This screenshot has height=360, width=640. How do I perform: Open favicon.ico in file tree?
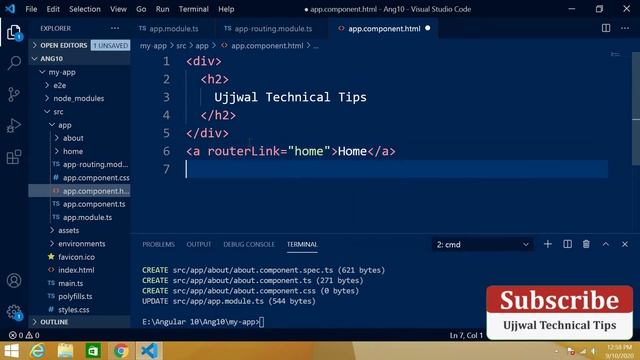coord(80,257)
